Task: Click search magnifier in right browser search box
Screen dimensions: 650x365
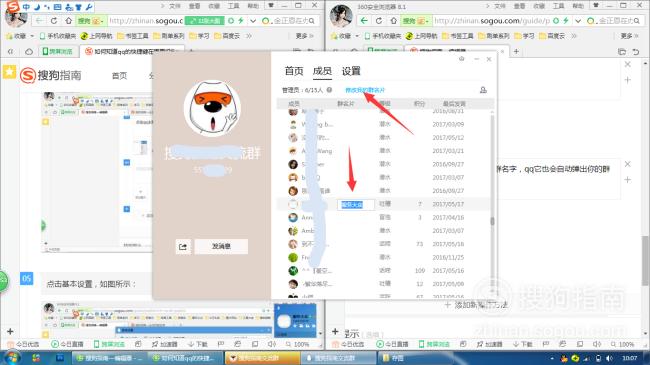Action: [636, 21]
